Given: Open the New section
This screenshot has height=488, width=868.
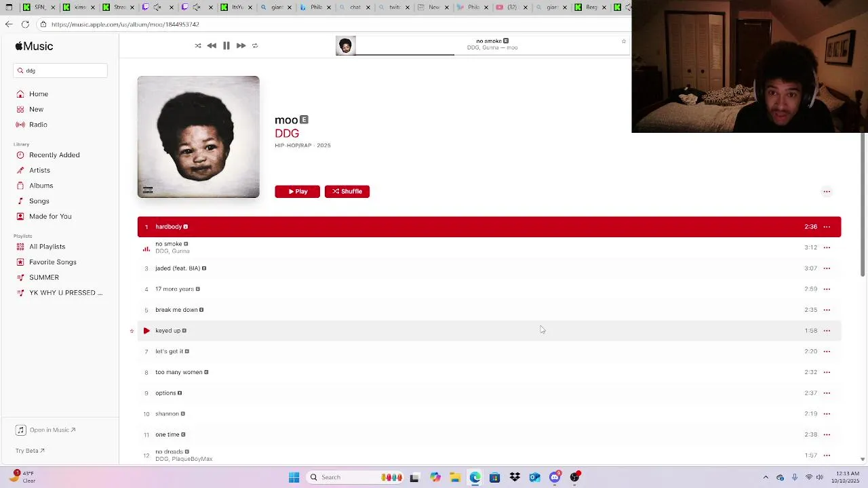Looking at the screenshot, I should 36,109.
